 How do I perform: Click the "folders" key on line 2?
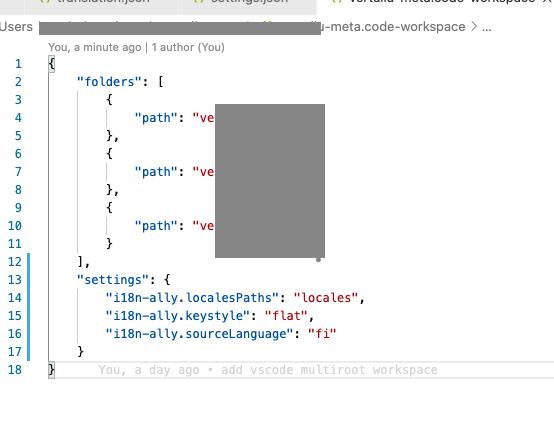pos(110,82)
